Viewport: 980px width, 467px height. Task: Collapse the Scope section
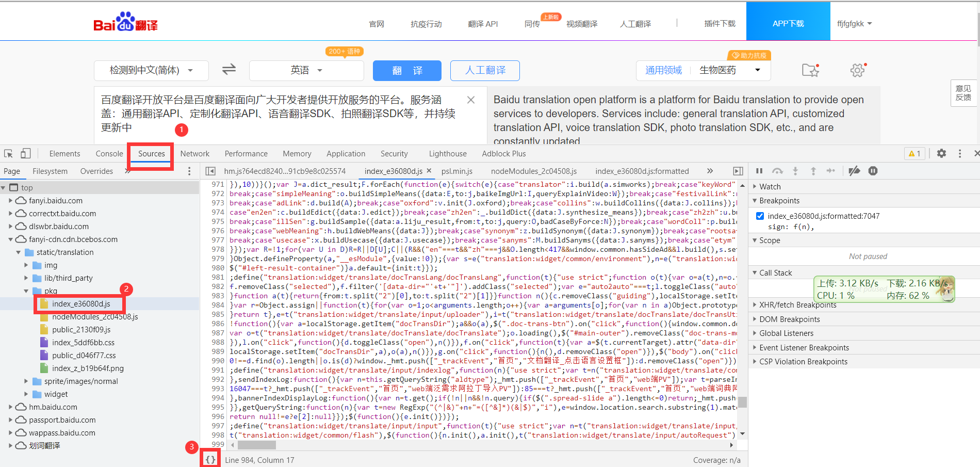tap(770, 240)
